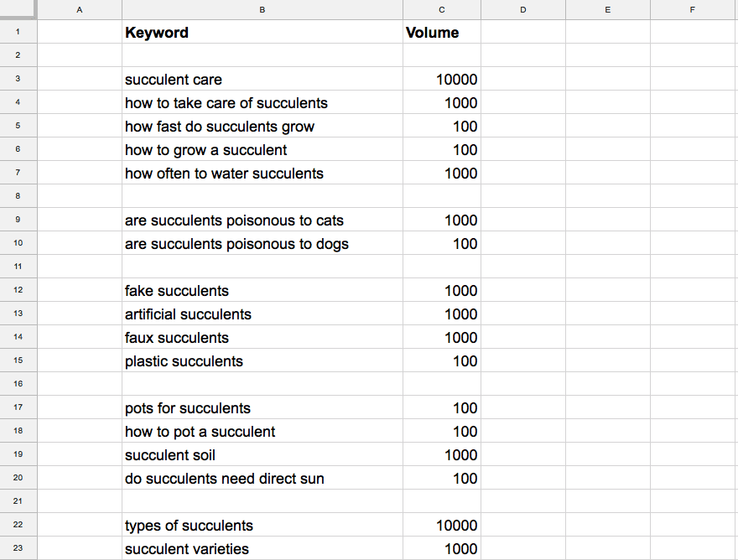Select row 1 containing the headers
Image resolution: width=738 pixels, height=560 pixels.
point(17,31)
